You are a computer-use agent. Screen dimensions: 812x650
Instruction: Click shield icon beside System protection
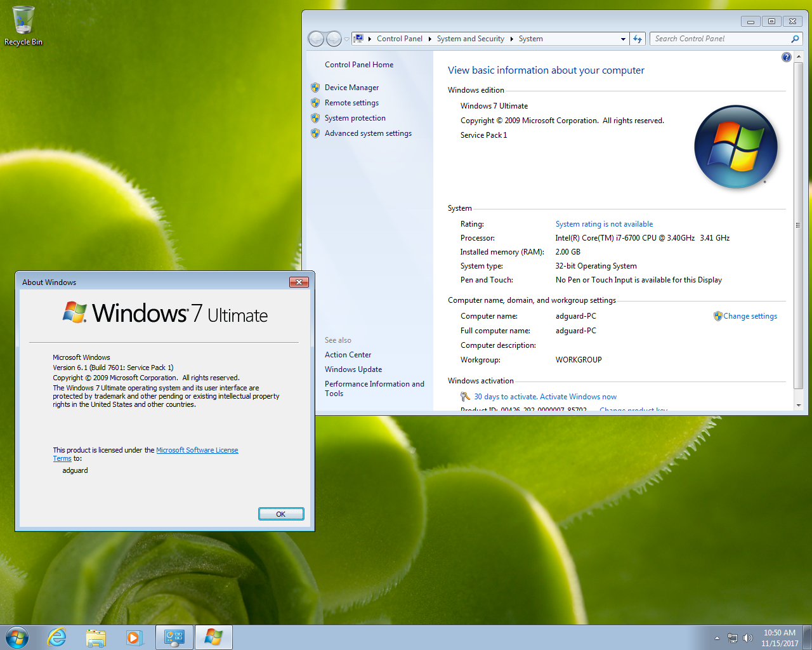pos(315,118)
